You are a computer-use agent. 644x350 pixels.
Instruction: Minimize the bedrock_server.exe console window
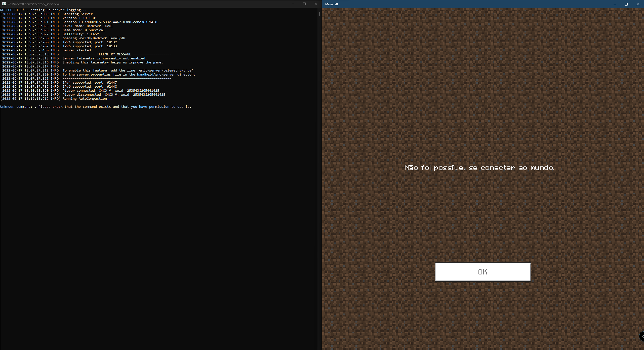coord(293,4)
